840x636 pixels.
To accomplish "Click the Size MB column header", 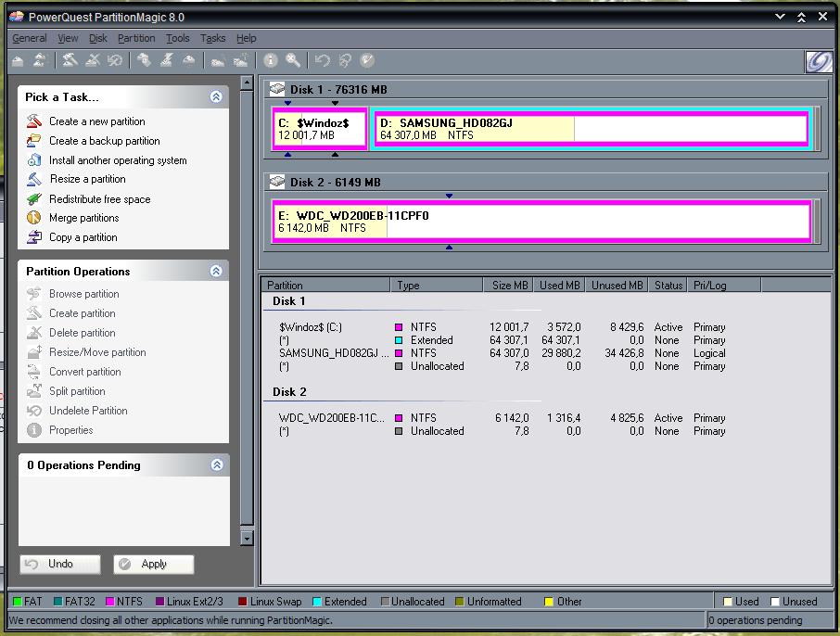I will coord(508,285).
